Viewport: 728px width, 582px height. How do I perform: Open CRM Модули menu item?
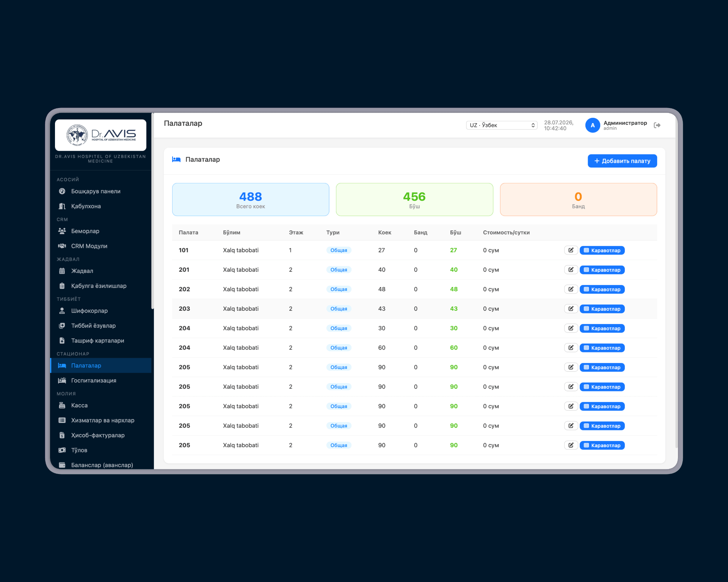click(x=101, y=246)
